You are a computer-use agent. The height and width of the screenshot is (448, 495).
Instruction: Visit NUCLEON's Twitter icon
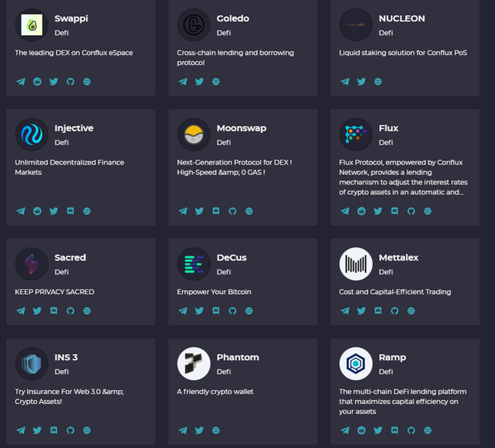pyautogui.click(x=362, y=82)
